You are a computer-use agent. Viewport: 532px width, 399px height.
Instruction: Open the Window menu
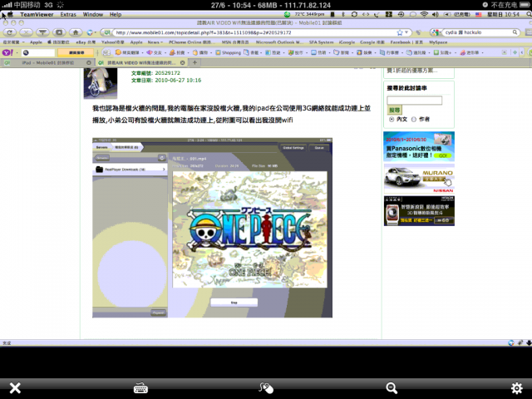point(92,14)
